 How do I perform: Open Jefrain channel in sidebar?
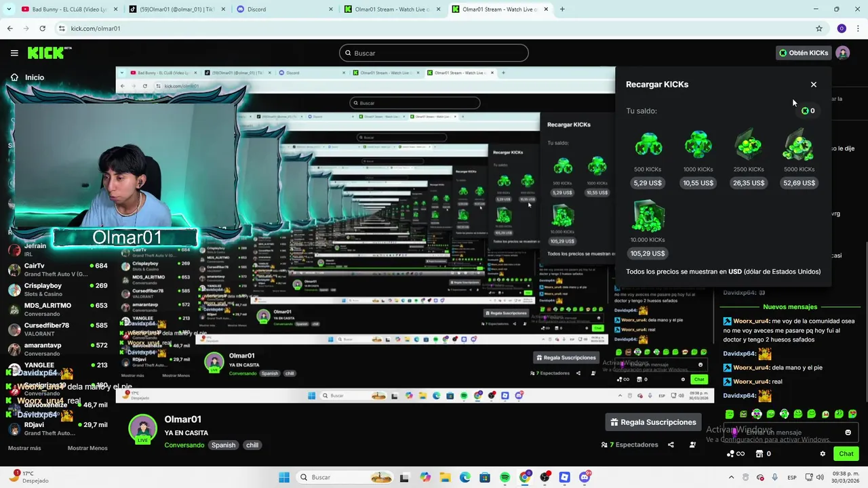tap(58, 249)
